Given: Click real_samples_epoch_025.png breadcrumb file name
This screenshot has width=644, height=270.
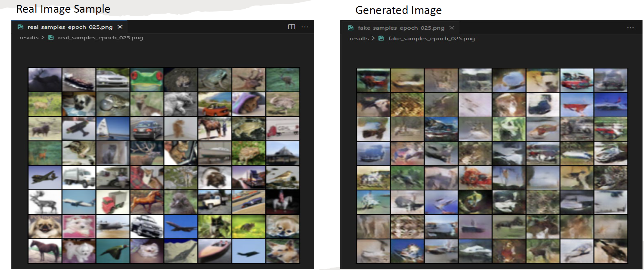Looking at the screenshot, I should pyautogui.click(x=100, y=37).
